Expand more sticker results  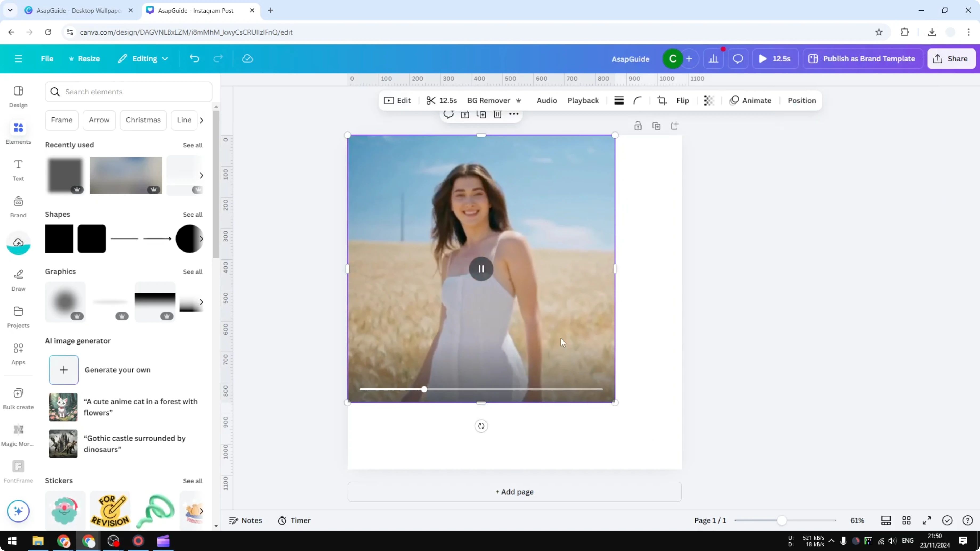(x=202, y=511)
